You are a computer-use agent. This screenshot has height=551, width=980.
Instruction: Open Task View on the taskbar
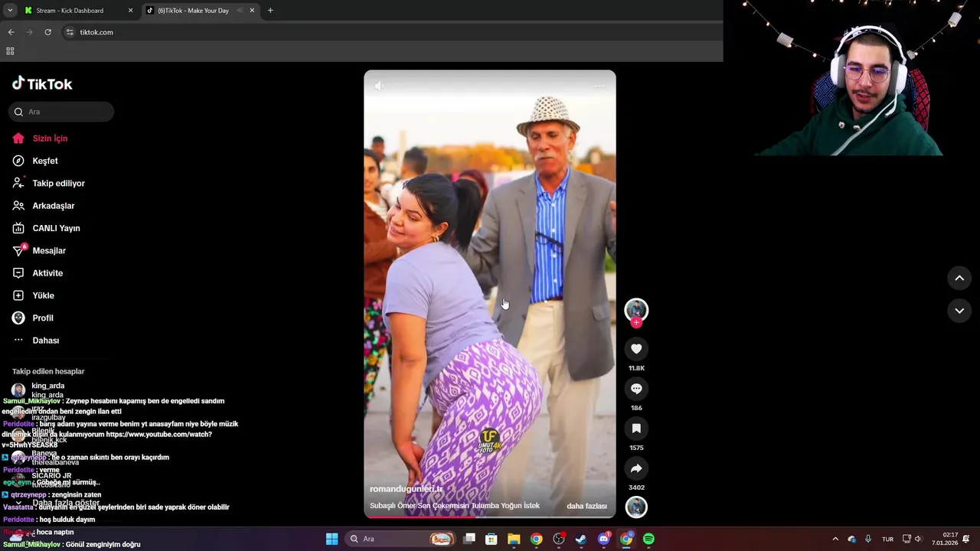469,539
